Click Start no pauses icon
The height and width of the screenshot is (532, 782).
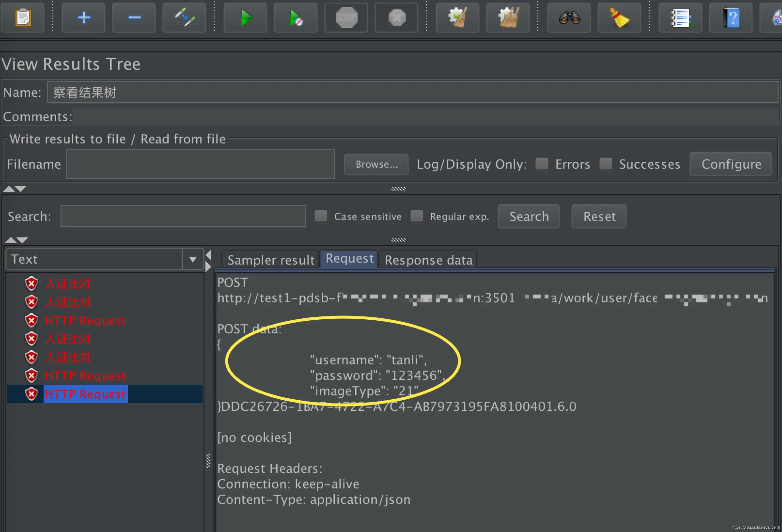(295, 18)
